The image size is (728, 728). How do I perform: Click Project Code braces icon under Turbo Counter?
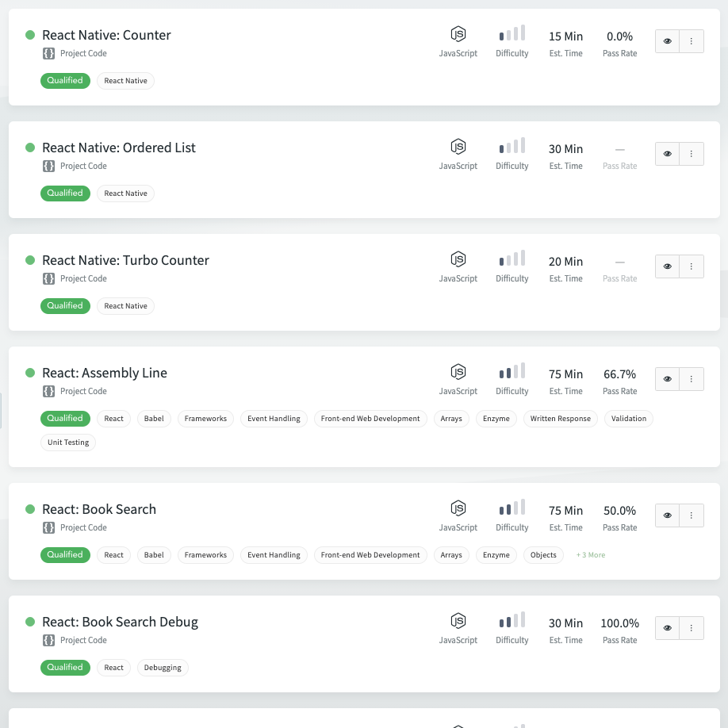[48, 278]
